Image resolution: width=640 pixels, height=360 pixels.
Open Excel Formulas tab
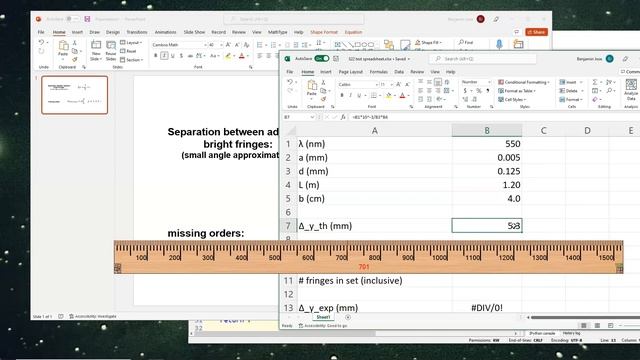378,72
